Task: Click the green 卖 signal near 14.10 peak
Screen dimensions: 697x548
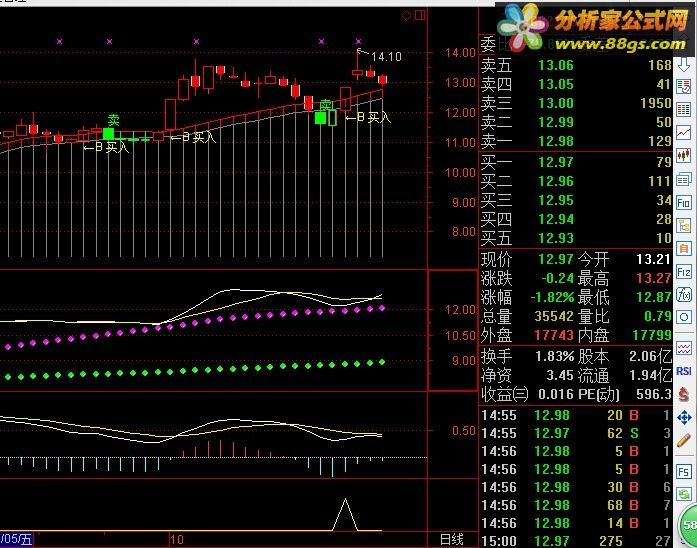Action: point(326,105)
